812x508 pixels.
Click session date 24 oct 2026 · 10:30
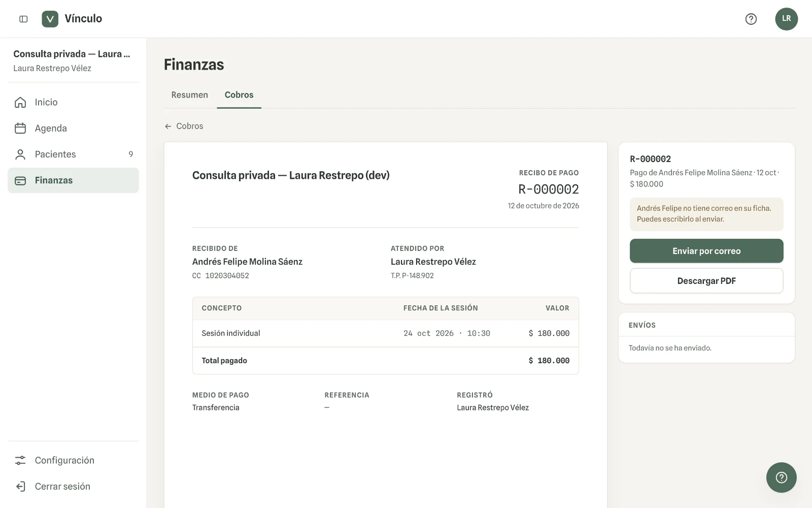(x=447, y=333)
